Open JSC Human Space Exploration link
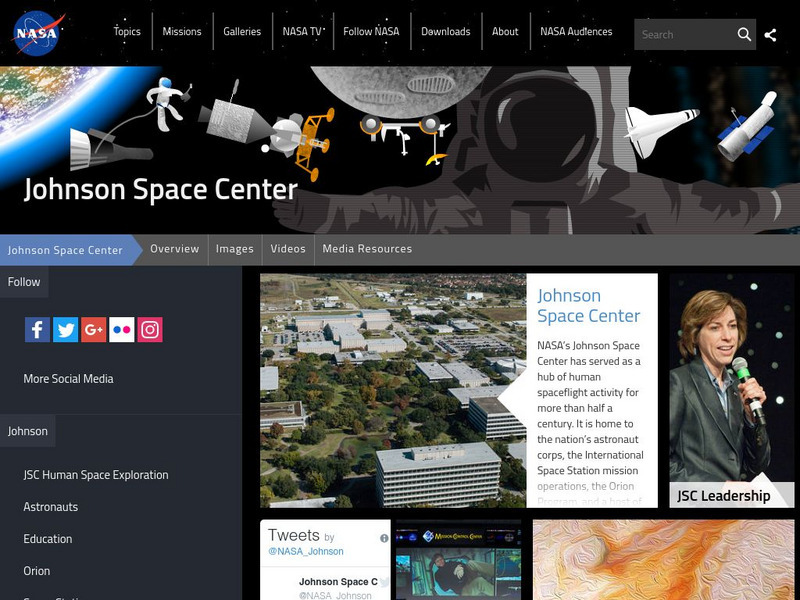Viewport: 800px width, 600px height. (x=96, y=475)
